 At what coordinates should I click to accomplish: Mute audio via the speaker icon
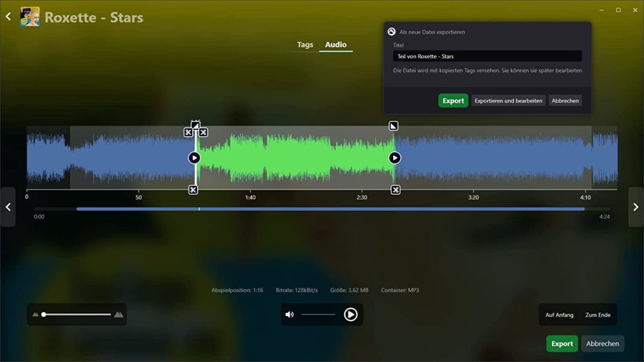(x=289, y=314)
